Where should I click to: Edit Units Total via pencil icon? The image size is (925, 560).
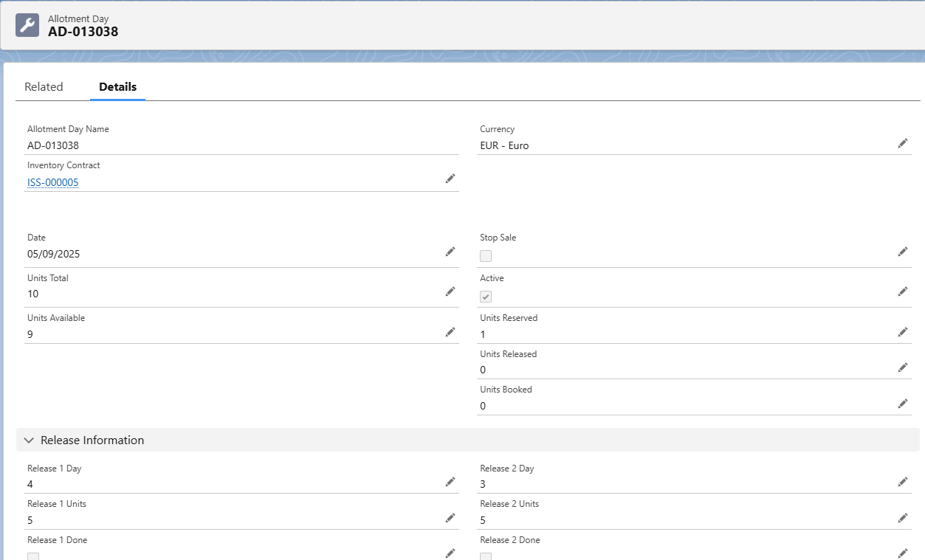[x=450, y=291]
